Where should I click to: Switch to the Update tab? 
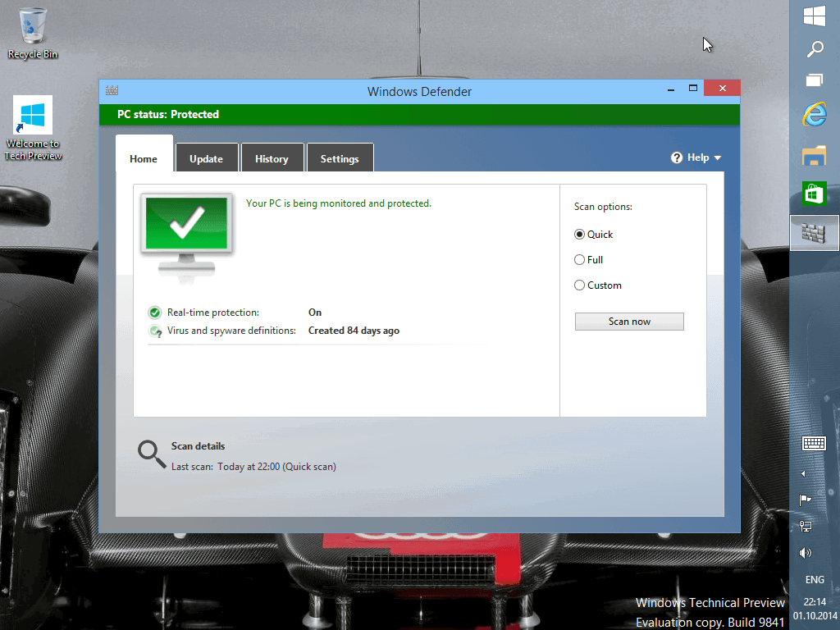(x=207, y=157)
